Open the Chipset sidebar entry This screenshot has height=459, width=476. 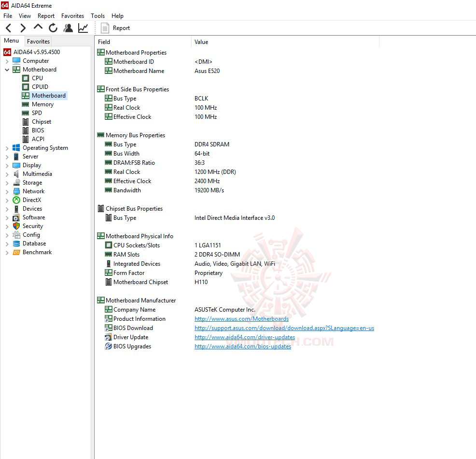[x=42, y=121]
